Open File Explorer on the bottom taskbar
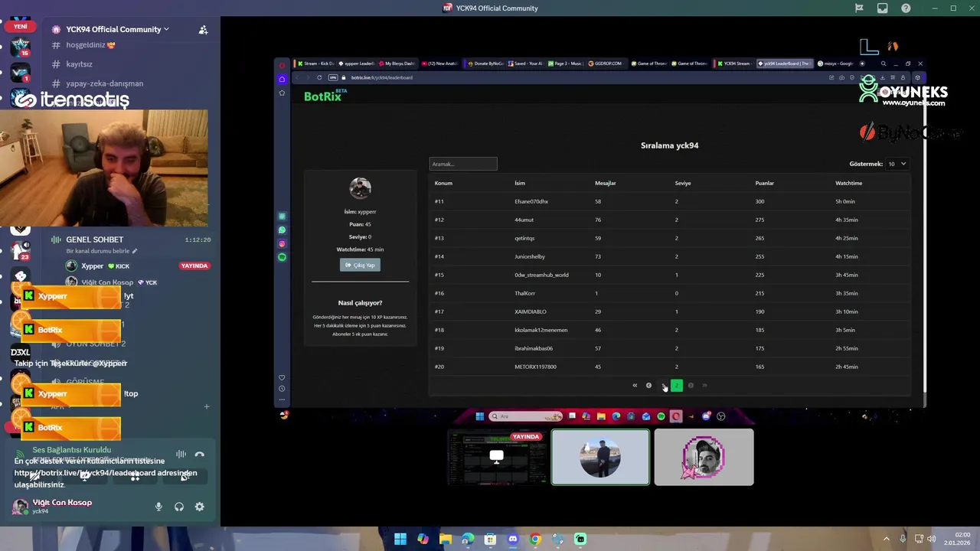 446,539
